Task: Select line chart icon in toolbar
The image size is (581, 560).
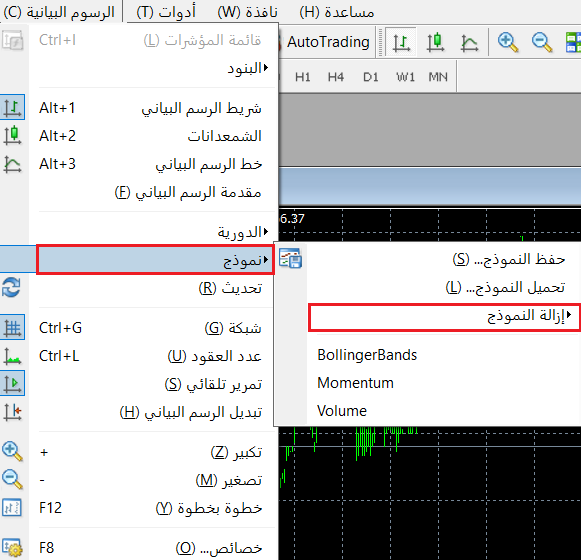Action: [x=469, y=42]
